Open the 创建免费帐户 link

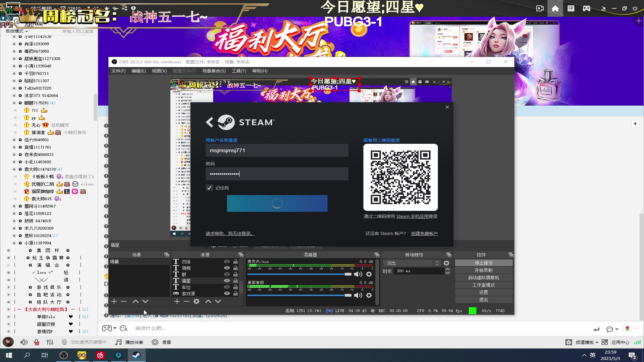coord(424,234)
